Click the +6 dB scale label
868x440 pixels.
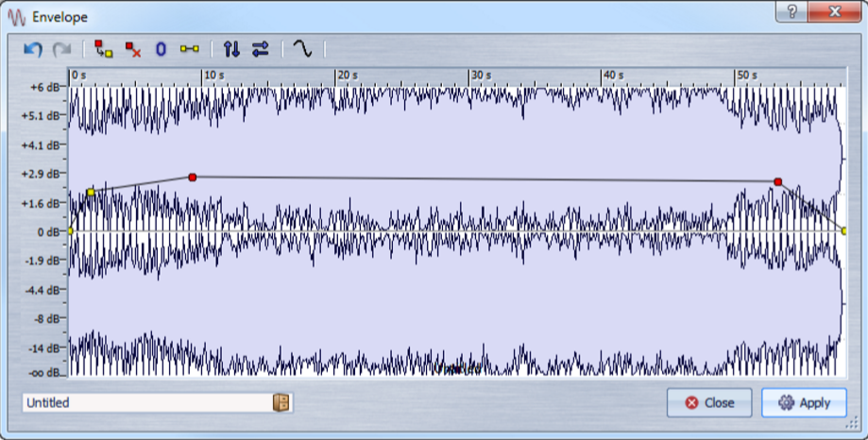[44, 88]
